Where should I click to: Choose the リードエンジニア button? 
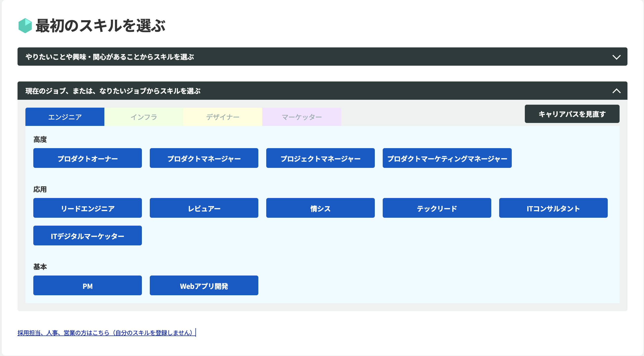88,208
